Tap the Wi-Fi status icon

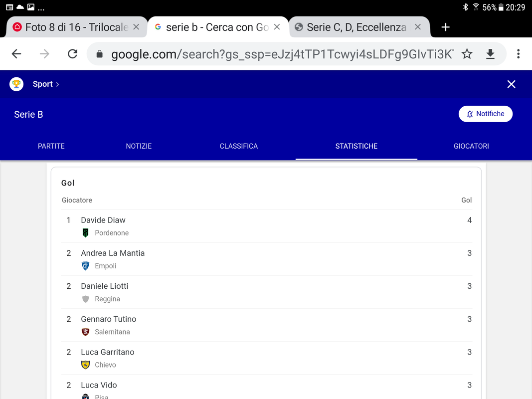(476, 7)
